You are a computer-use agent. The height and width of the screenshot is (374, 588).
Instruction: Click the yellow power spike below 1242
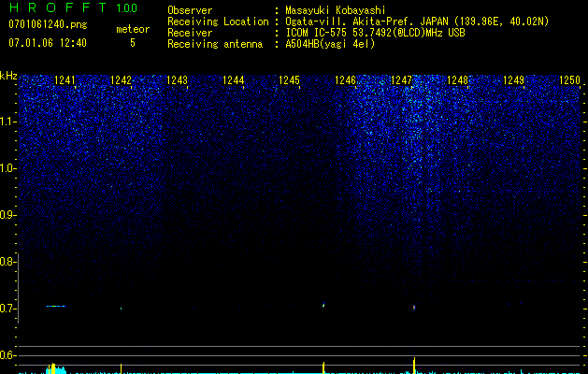[x=121, y=368]
